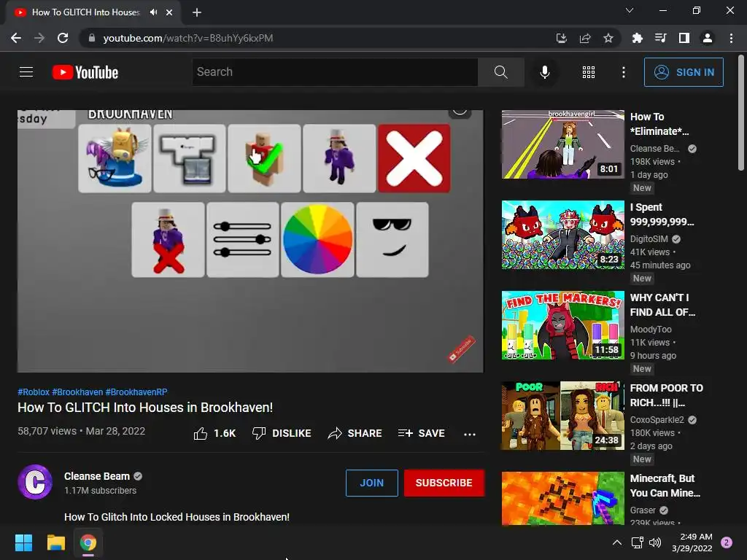This screenshot has height=560, width=747.
Task: Reload the page with refresh icon
Action: point(63,38)
